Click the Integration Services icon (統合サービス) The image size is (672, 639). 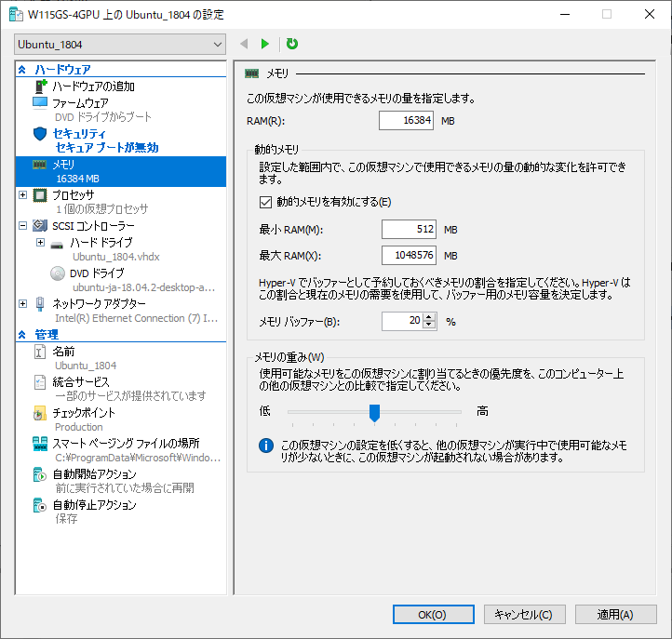coord(40,382)
